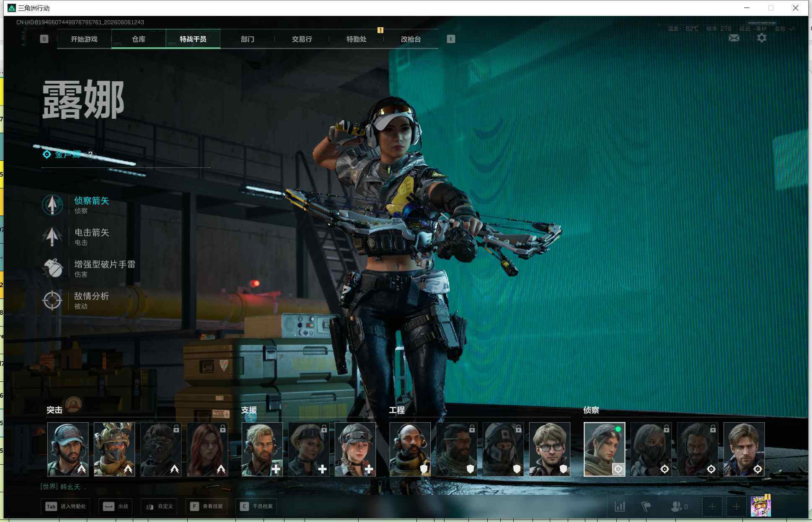The image size is (812, 522).
Task: Select locked third 侦察 bearded operator
Action: pos(698,449)
